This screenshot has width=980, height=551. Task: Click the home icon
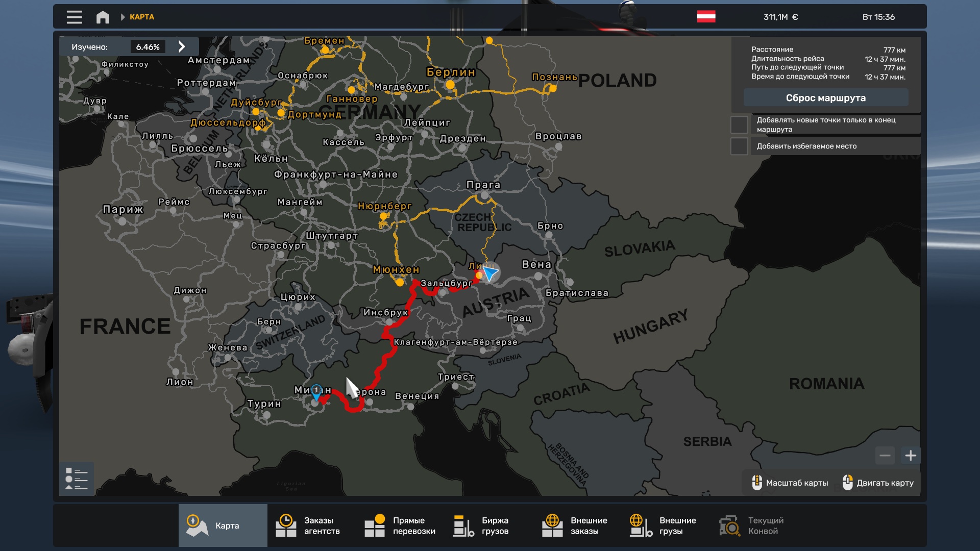pos(103,17)
